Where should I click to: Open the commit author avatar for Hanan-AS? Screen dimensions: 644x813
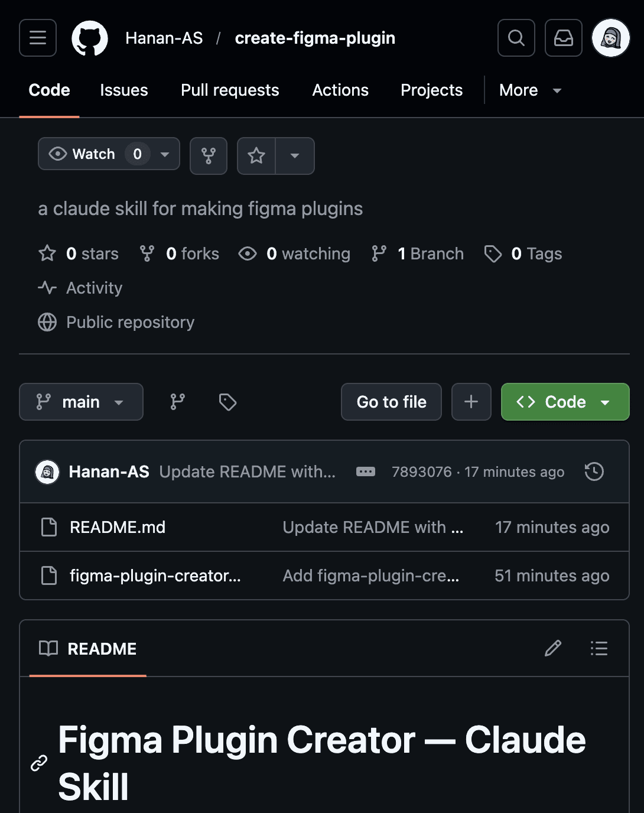47,472
